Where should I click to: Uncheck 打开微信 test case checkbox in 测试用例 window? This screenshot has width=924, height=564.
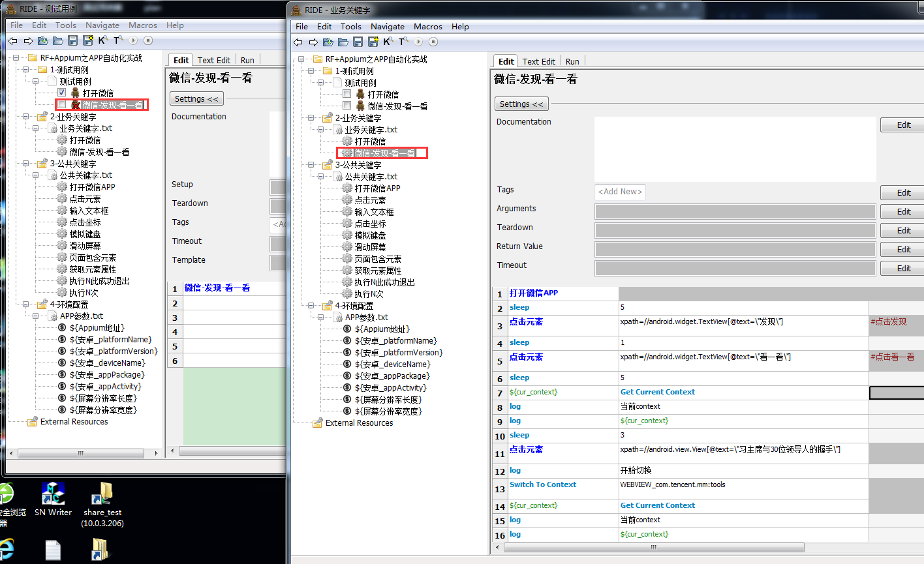[62, 93]
